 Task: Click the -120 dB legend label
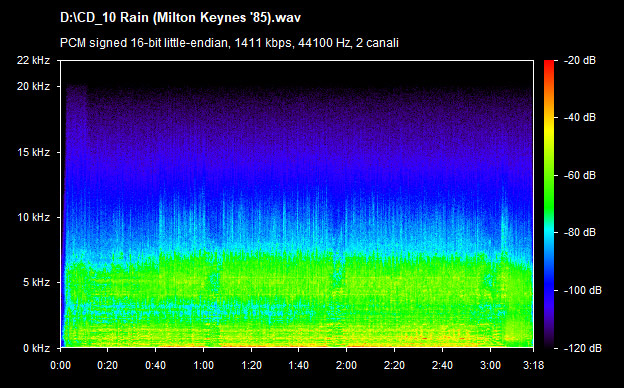[x=583, y=348]
